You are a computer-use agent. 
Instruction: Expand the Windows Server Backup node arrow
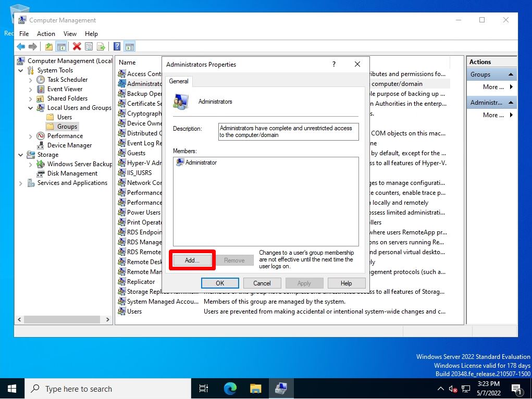pyautogui.click(x=31, y=165)
